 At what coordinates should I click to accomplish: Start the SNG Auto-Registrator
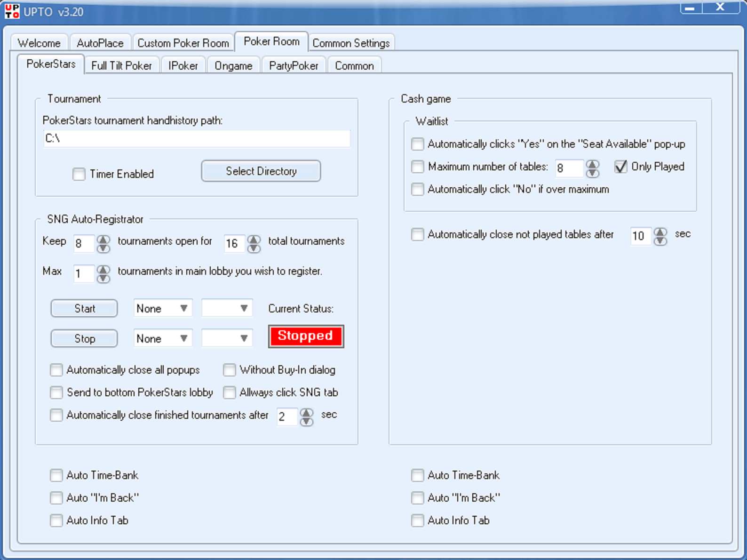(84, 309)
